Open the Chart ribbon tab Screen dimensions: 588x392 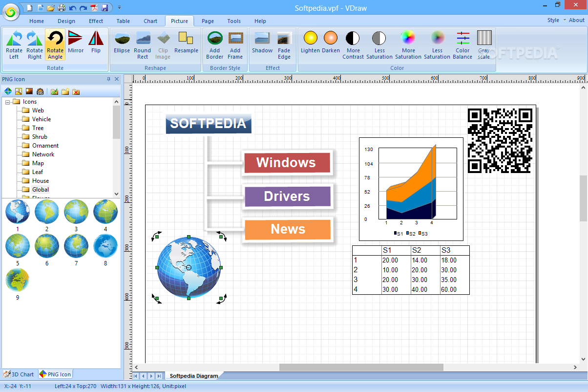click(151, 21)
